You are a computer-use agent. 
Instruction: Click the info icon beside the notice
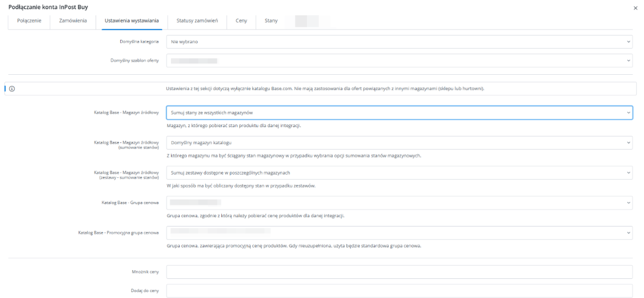(11, 89)
